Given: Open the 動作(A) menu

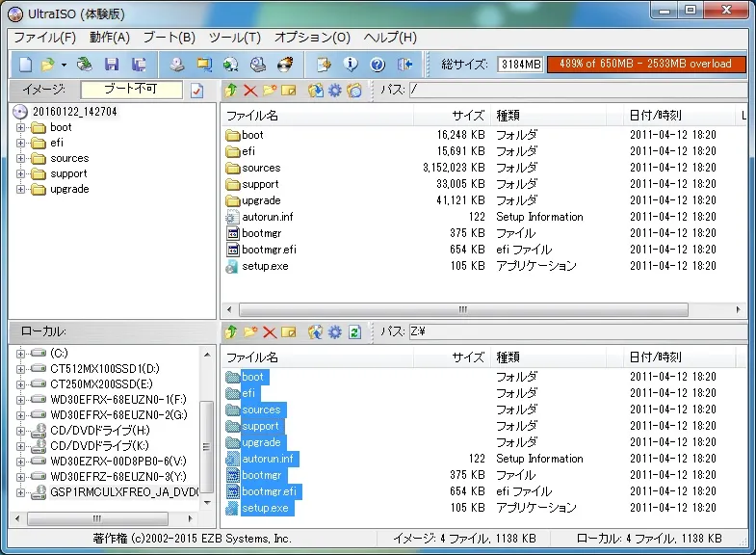Looking at the screenshot, I should [110, 38].
